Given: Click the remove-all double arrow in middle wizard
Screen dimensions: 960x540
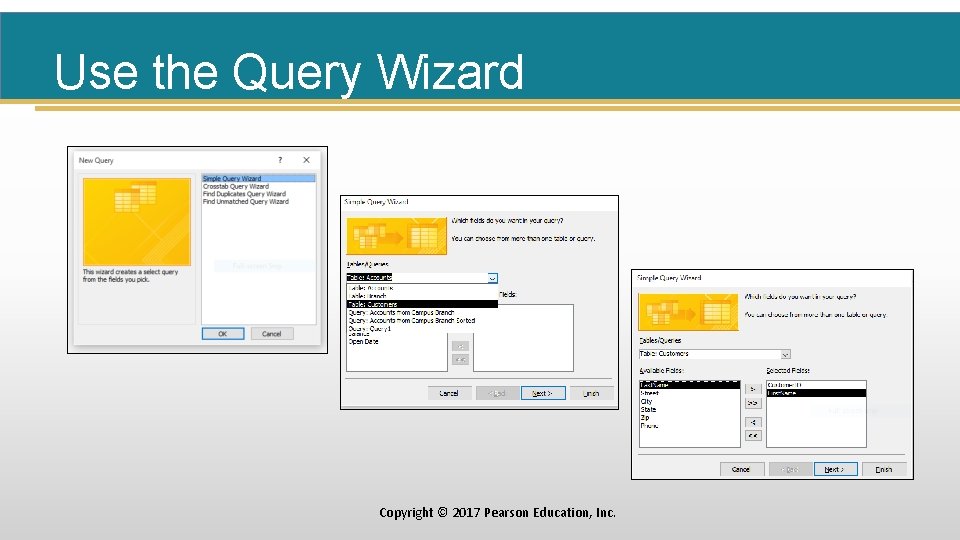Looking at the screenshot, I should (x=460, y=359).
